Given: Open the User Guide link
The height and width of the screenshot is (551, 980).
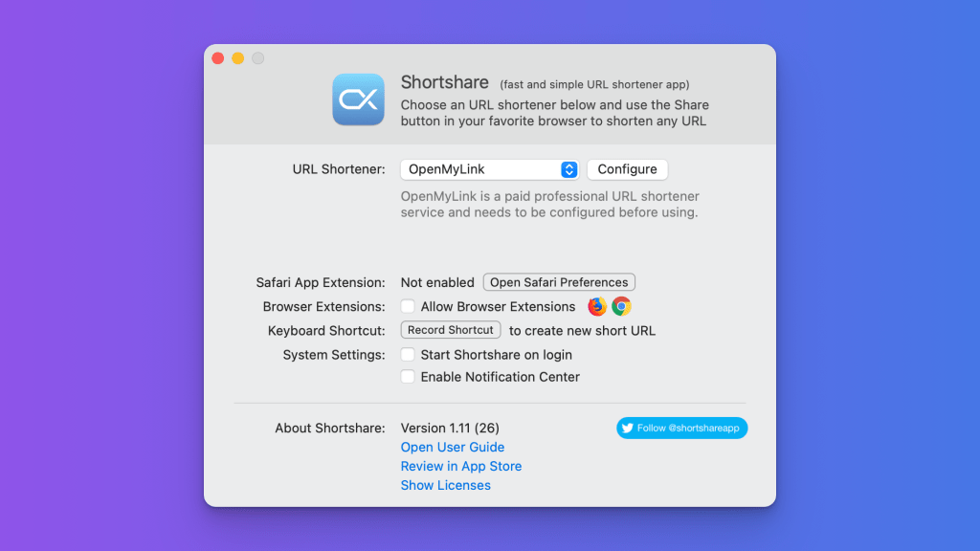Looking at the screenshot, I should [453, 448].
